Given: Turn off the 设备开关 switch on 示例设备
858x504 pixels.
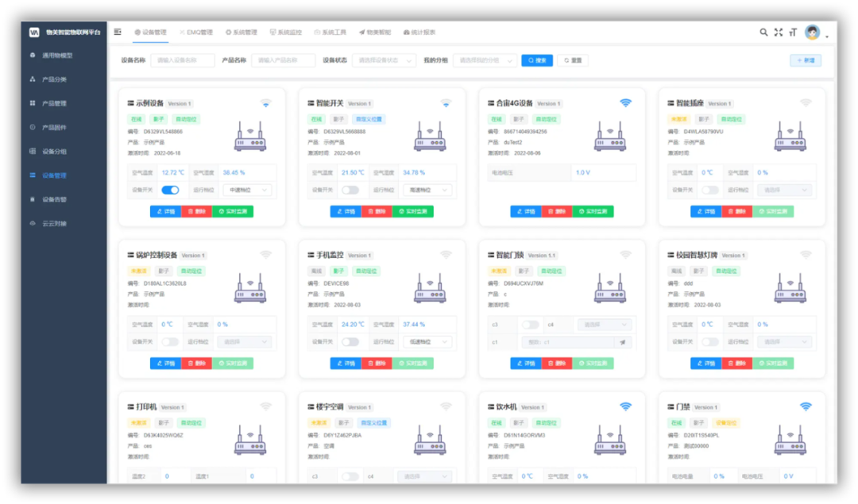Looking at the screenshot, I should pos(170,190).
